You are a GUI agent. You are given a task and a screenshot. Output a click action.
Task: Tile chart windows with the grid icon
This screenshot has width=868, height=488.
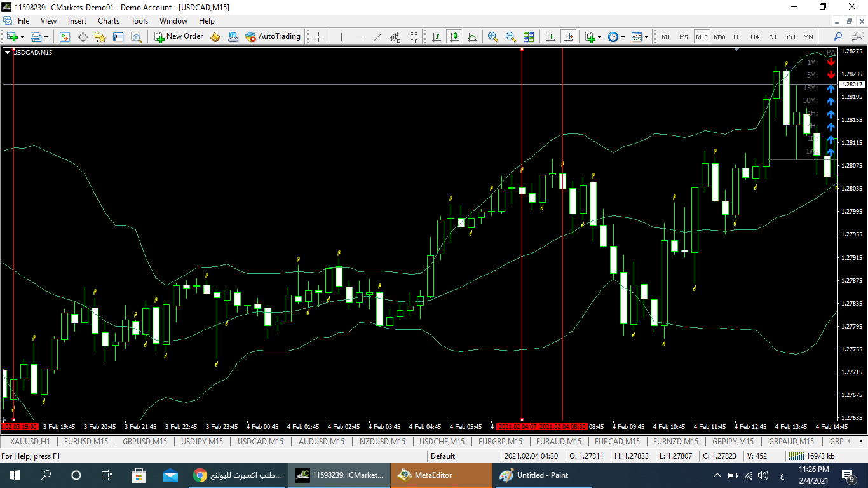[x=529, y=37]
